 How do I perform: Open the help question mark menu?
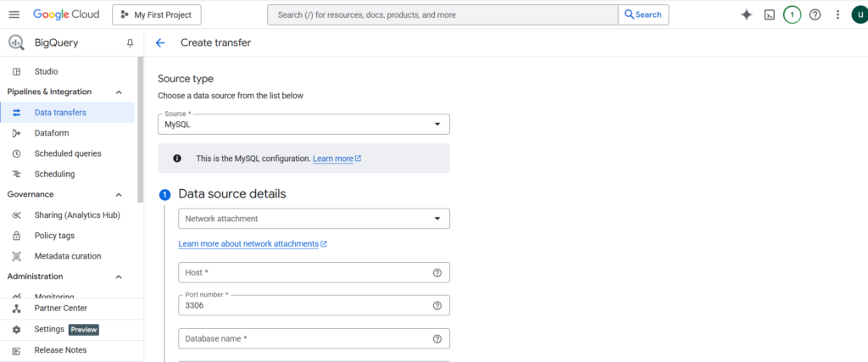[815, 15]
